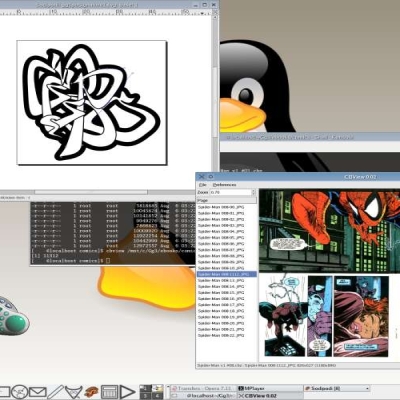400x400 pixels.
Task: Select page Spider-Man 008-03.JPG
Action: coord(227,225)
